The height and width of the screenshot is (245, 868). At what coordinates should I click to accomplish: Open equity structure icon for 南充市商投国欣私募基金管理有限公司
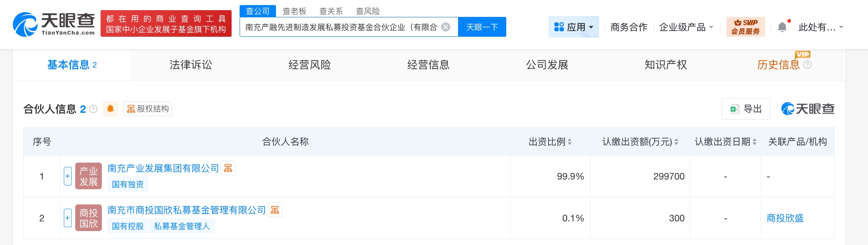click(275, 210)
